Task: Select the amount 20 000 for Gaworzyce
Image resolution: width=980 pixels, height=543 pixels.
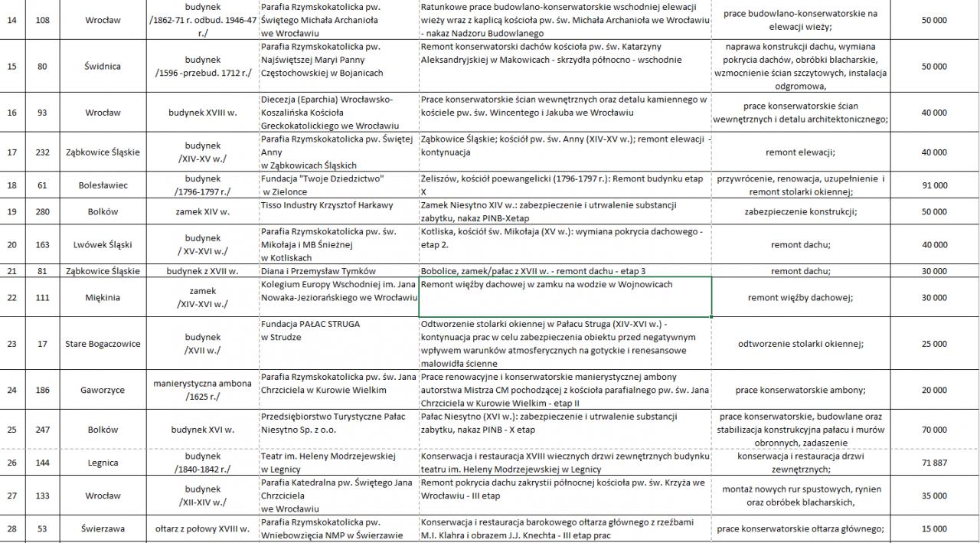Action: pos(934,390)
